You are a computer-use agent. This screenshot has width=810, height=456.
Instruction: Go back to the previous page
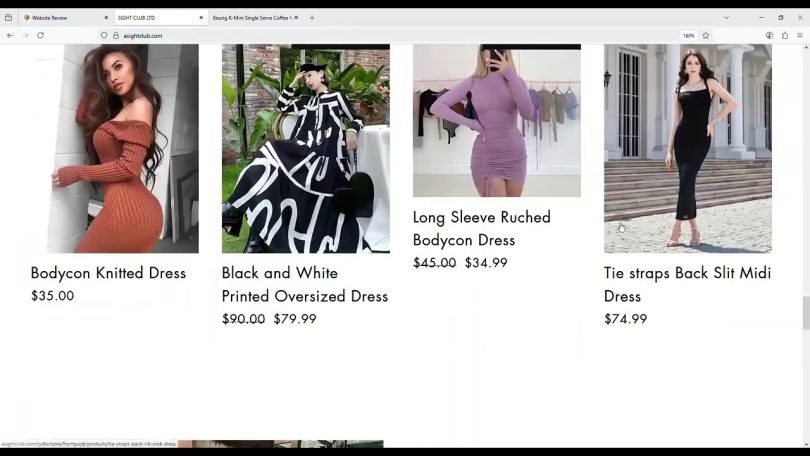[x=10, y=36]
